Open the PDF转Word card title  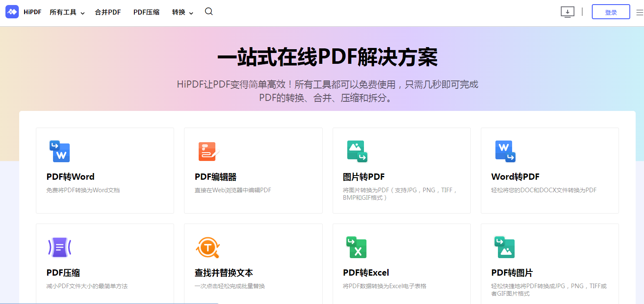pyautogui.click(x=71, y=177)
